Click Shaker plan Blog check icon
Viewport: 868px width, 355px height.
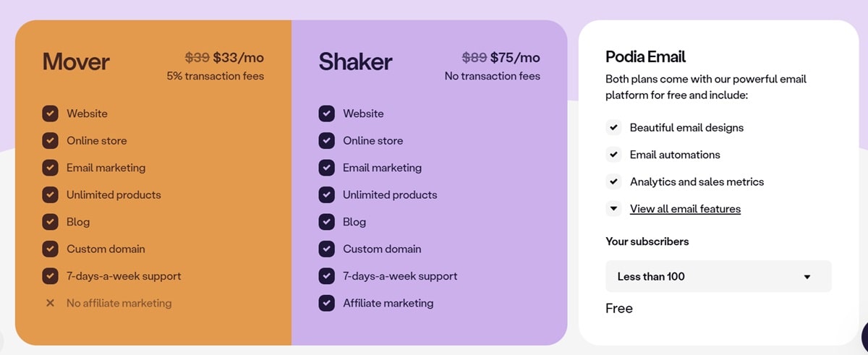click(326, 222)
